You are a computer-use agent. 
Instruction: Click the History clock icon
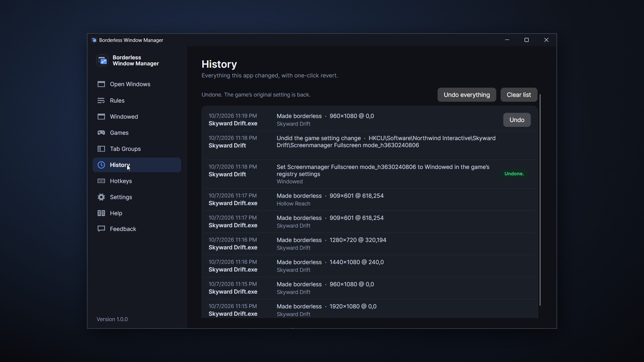pyautogui.click(x=101, y=165)
